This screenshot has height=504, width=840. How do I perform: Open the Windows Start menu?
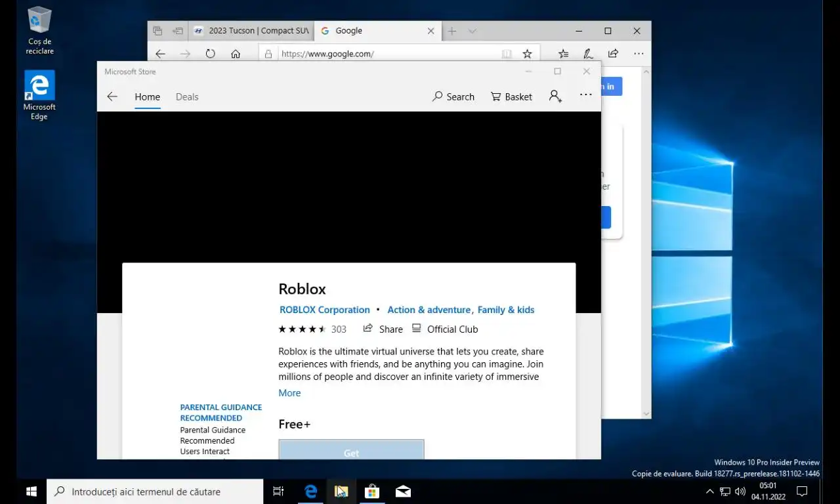coord(31,491)
